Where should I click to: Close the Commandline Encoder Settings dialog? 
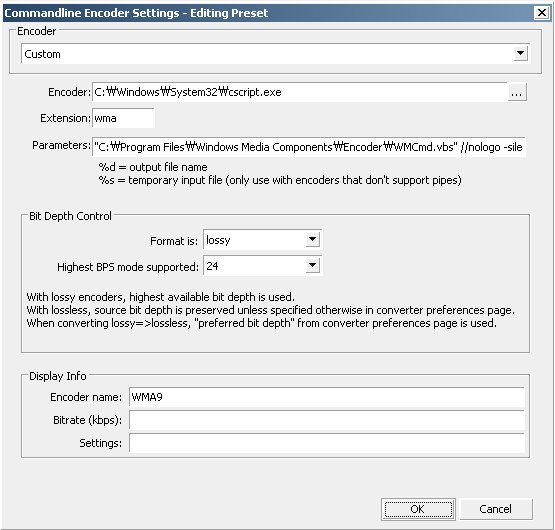pos(542,13)
